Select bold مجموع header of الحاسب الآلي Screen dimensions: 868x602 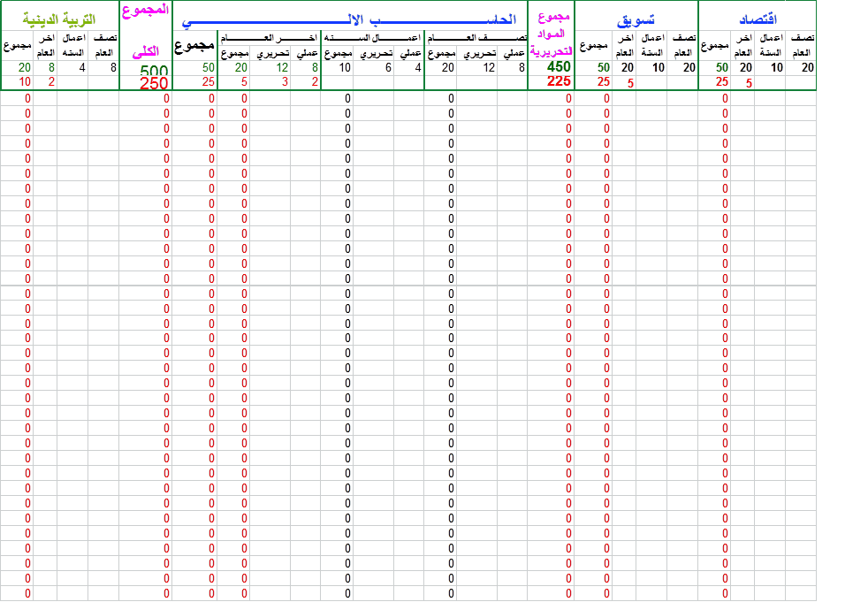194,46
